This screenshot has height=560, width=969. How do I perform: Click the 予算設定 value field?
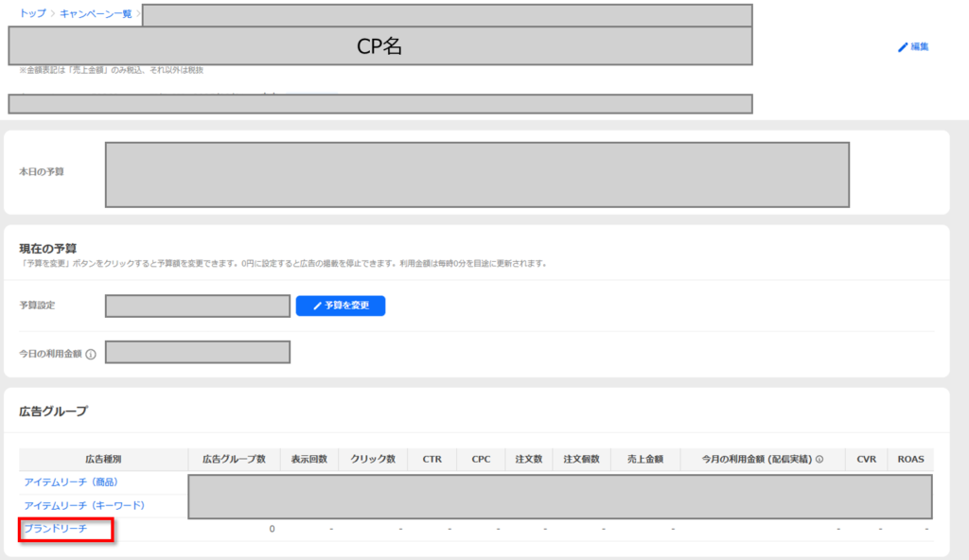pos(197,306)
